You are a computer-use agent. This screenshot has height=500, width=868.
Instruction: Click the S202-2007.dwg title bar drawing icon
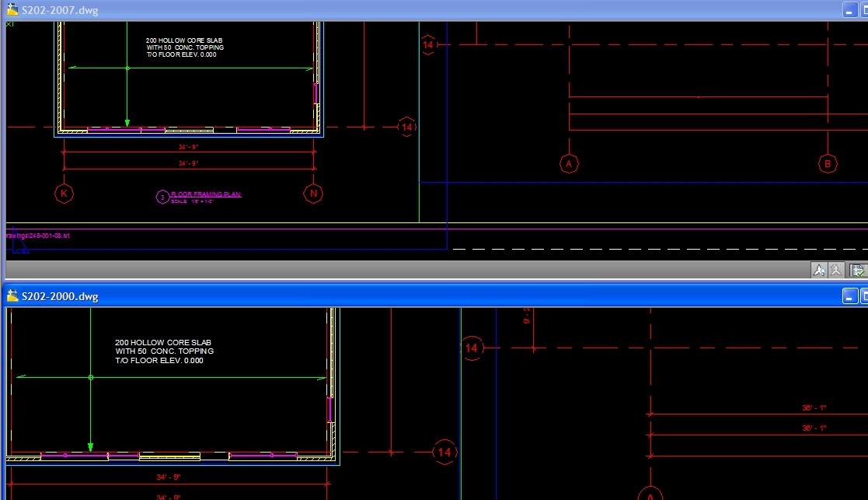(12, 9)
